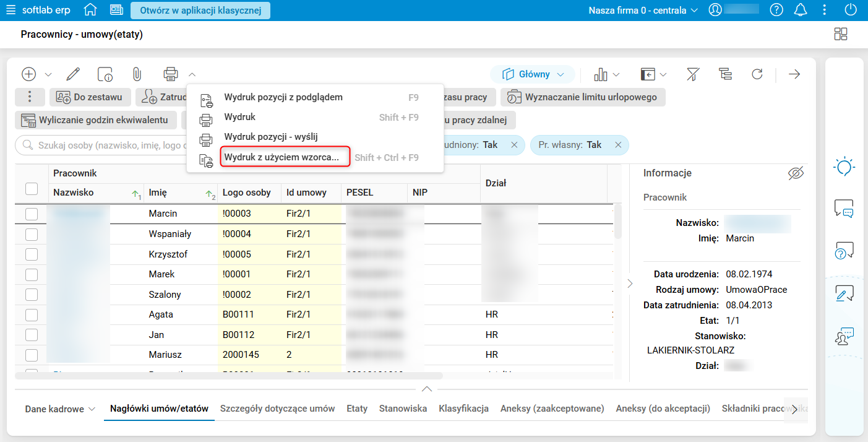Check the row checkbox for Krzysztof
The height and width of the screenshot is (442, 868).
coord(32,254)
